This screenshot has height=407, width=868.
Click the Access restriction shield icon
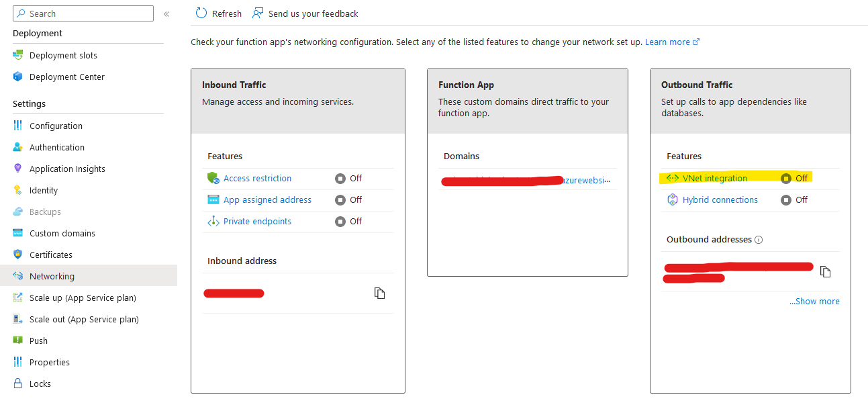pyautogui.click(x=213, y=178)
